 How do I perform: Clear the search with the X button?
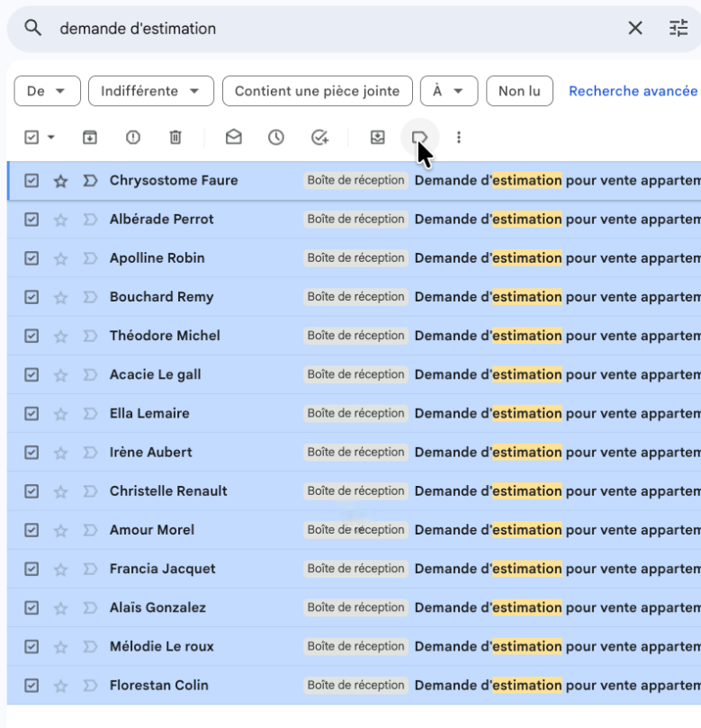[635, 29]
